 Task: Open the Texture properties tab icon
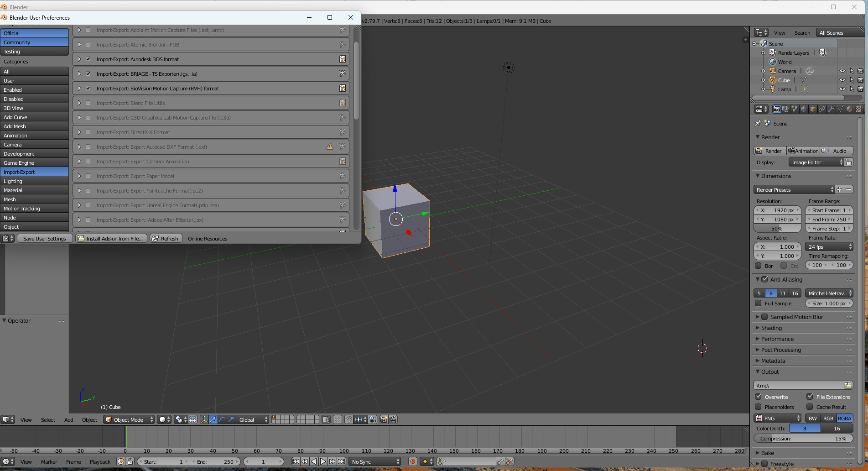click(x=858, y=109)
